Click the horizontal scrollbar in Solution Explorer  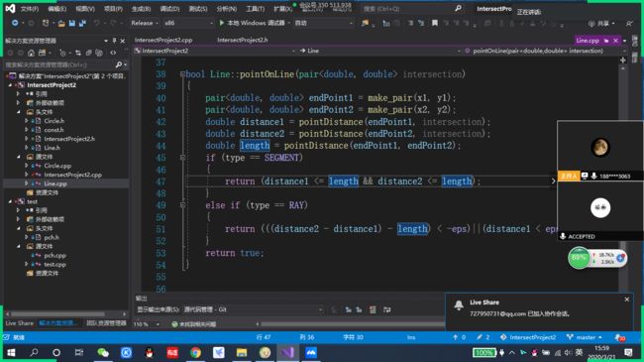coord(65,313)
